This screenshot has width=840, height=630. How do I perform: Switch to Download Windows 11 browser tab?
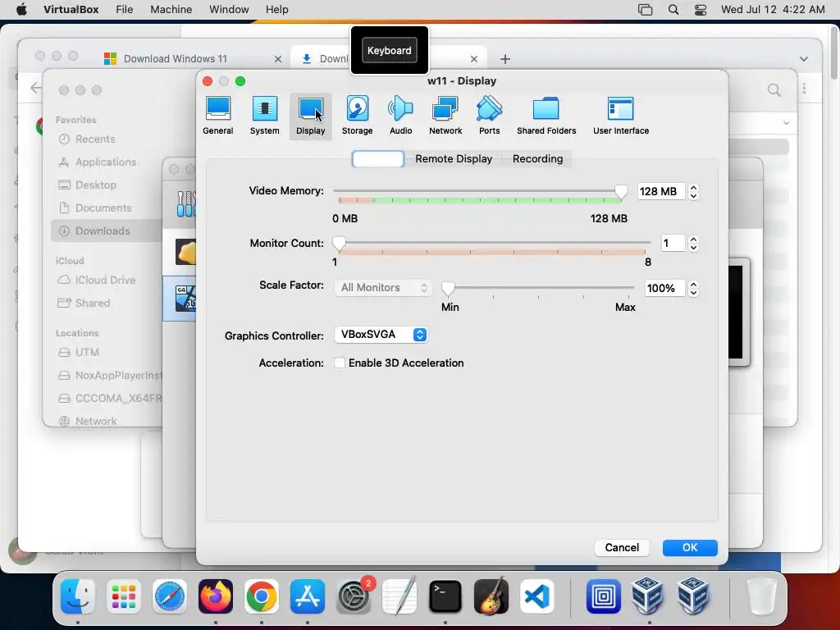(176, 59)
